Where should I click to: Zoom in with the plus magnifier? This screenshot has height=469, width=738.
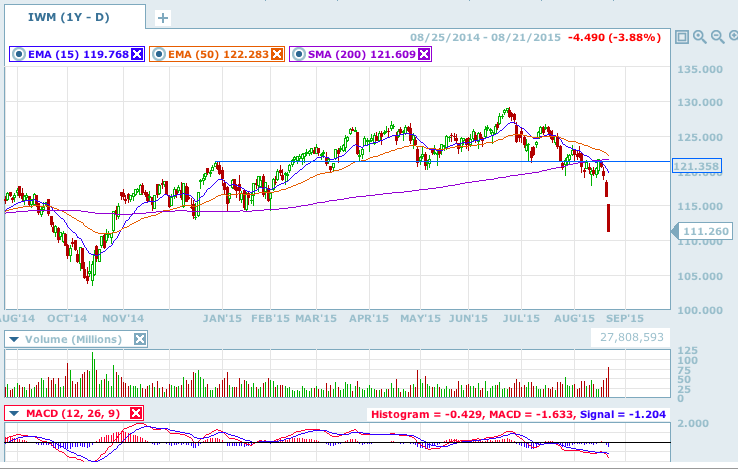699,37
